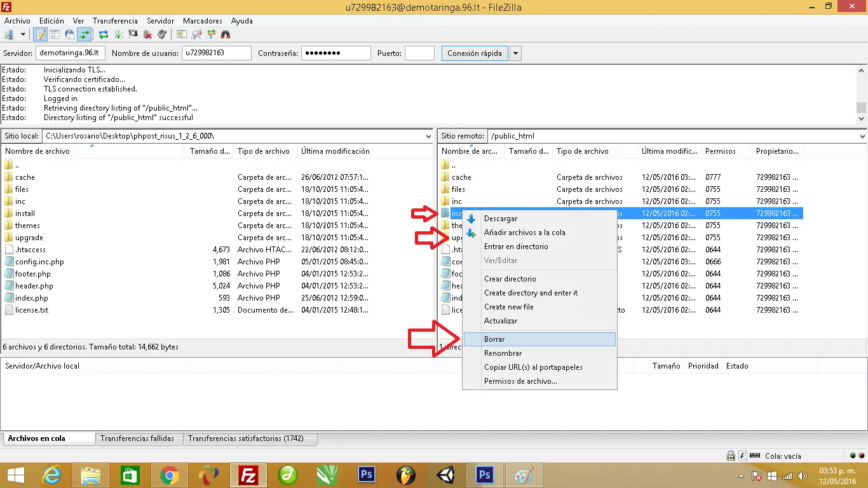The height and width of the screenshot is (488, 868).
Task: Click the Conexión rápida button
Action: click(475, 53)
